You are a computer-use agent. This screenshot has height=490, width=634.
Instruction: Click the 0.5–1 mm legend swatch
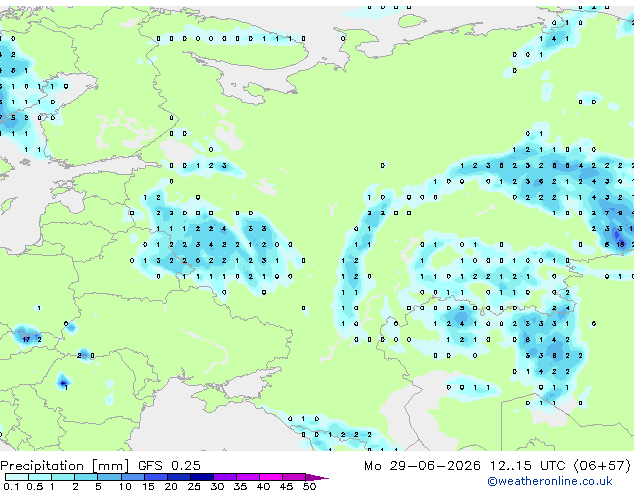[40, 477]
